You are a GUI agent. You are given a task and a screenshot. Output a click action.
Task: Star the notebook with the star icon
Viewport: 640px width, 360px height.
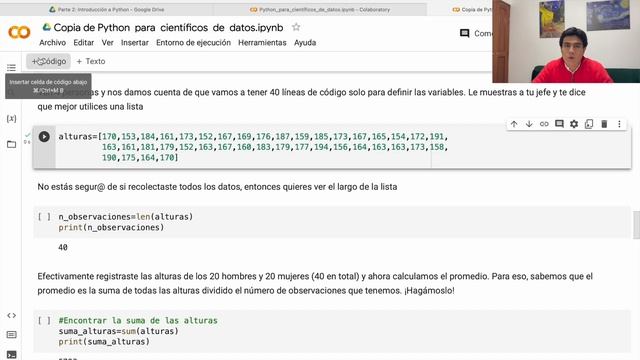(x=296, y=27)
